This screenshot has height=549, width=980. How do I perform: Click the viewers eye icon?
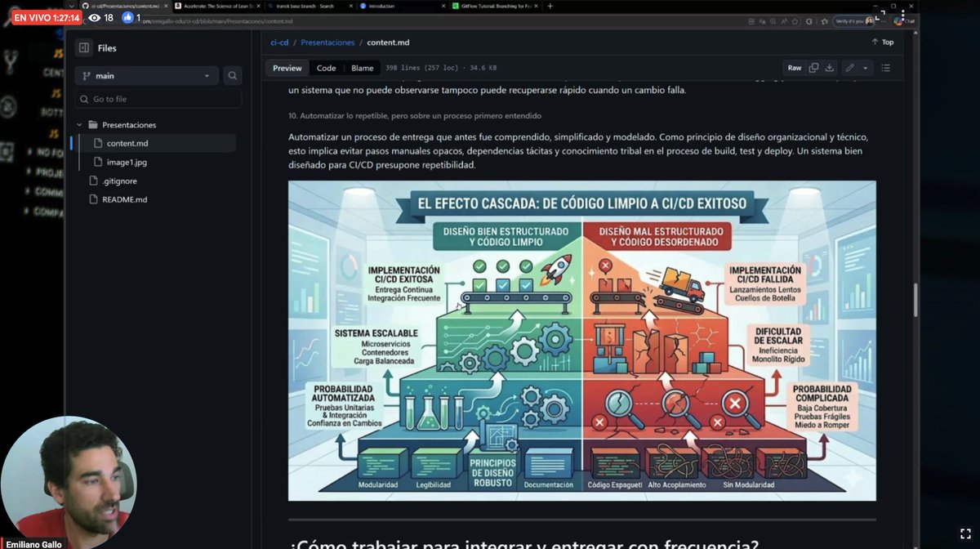tap(94, 17)
